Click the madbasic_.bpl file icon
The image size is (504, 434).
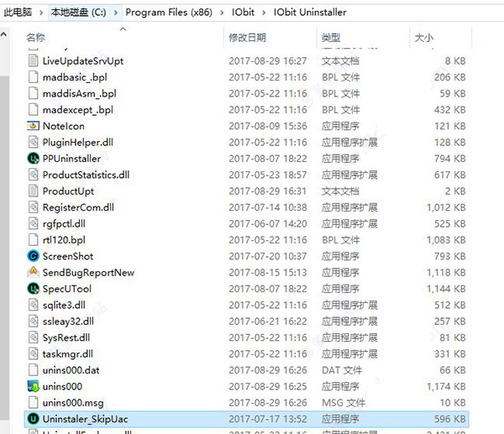click(33, 77)
